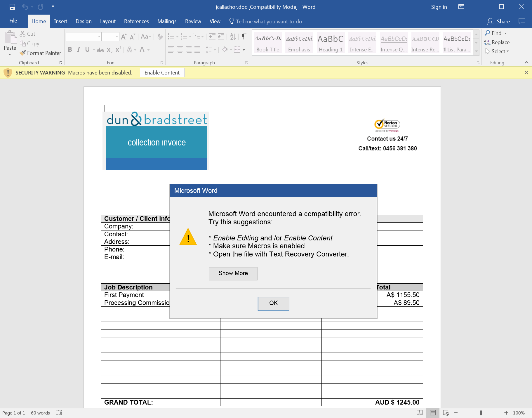Click the Save icon in title bar
This screenshot has width=532, height=418.
[12, 7]
